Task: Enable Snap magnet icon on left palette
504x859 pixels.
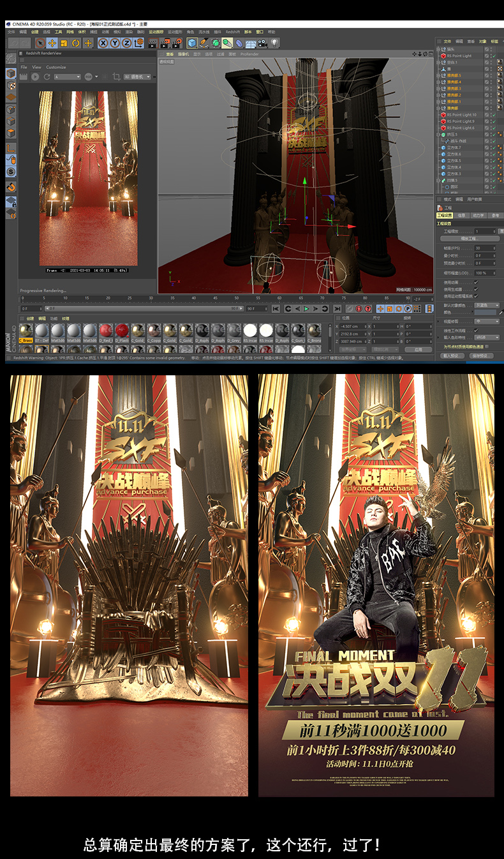Action: (x=11, y=187)
